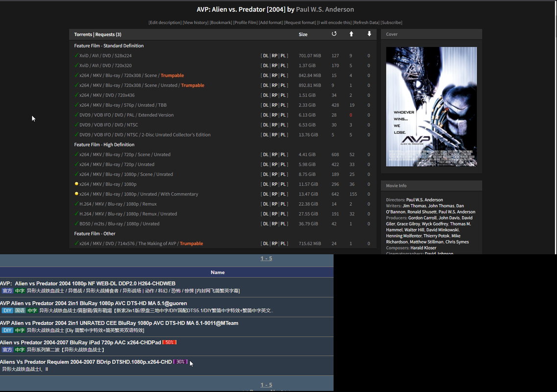This screenshot has width=557, height=392.
Task: Click the gold star icon for With Commentary torrent
Action: click(76, 194)
